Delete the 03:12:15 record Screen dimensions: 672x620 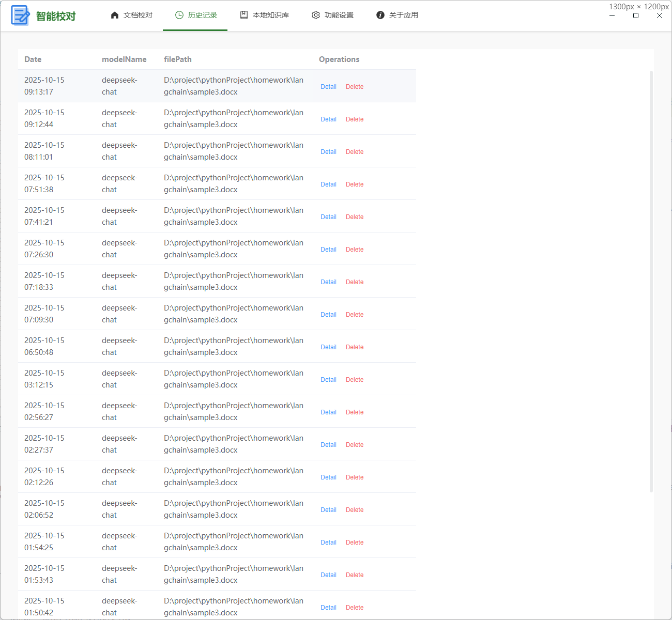click(x=355, y=380)
